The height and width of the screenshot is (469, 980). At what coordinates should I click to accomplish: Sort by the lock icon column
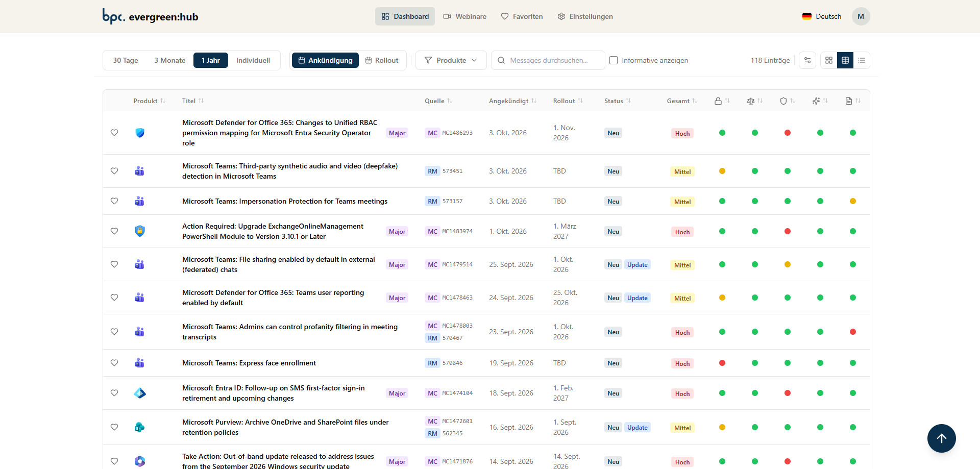coord(722,101)
